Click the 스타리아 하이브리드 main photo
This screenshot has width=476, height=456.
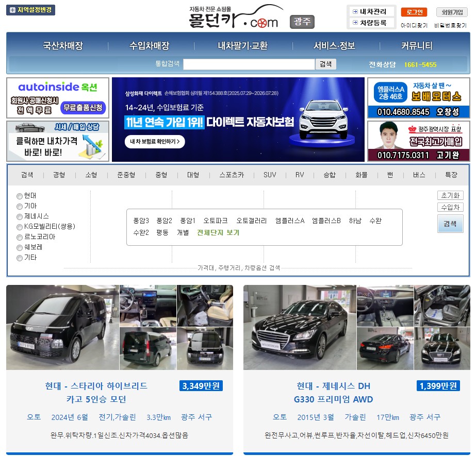[x=61, y=327]
